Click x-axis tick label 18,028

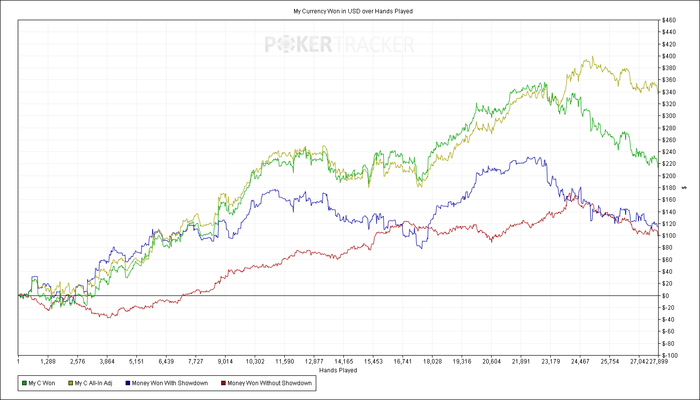pos(432,361)
